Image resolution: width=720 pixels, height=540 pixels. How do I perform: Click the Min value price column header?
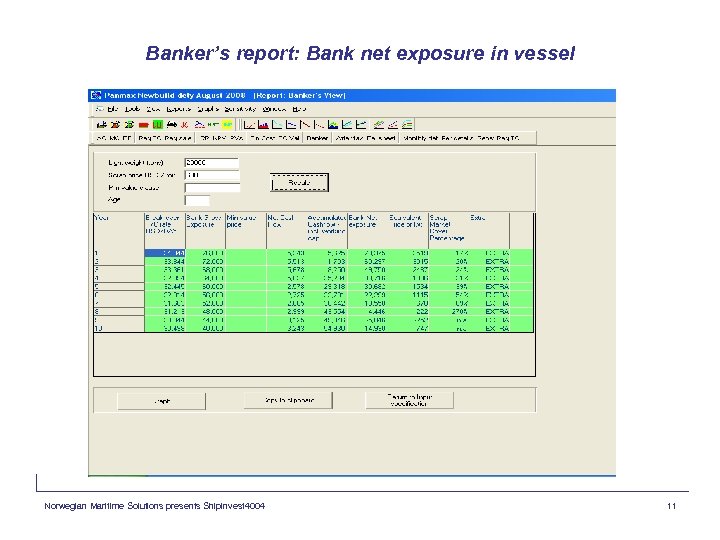[246, 231]
